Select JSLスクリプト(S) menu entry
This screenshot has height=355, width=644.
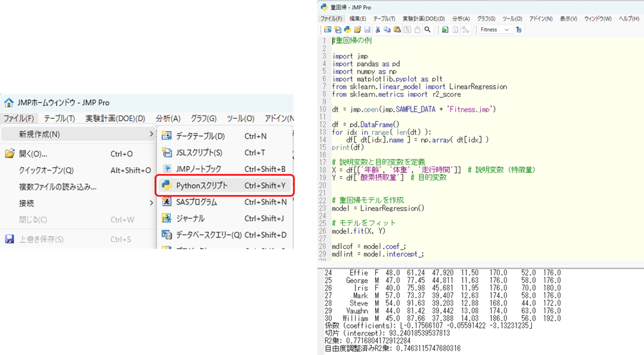coord(225,152)
